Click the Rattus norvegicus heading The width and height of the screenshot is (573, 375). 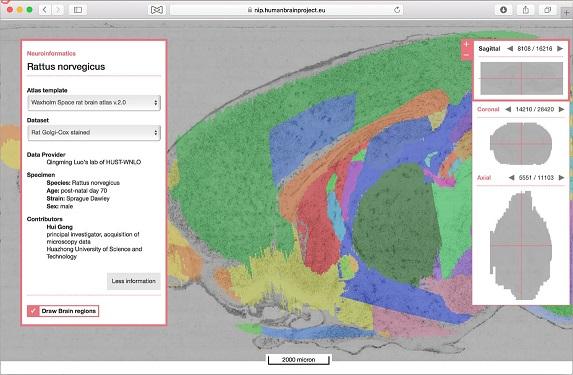click(x=66, y=67)
